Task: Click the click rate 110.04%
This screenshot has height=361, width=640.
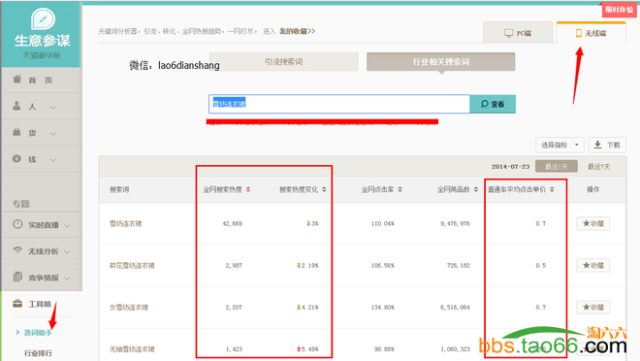Action: click(382, 223)
